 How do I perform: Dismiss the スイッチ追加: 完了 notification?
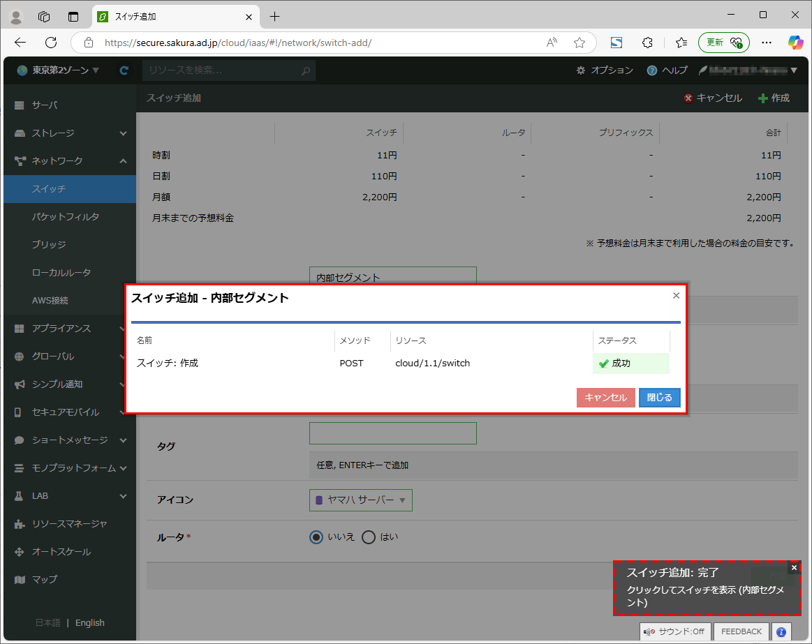pos(794,568)
